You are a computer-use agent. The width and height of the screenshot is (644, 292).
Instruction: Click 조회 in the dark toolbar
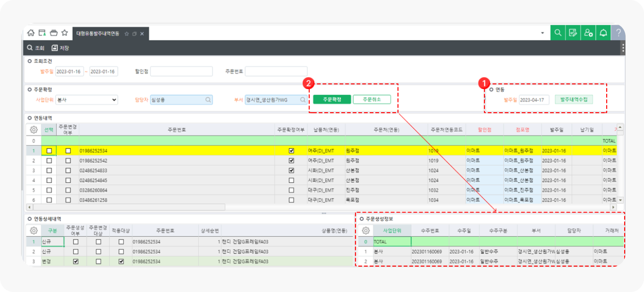[x=36, y=48]
